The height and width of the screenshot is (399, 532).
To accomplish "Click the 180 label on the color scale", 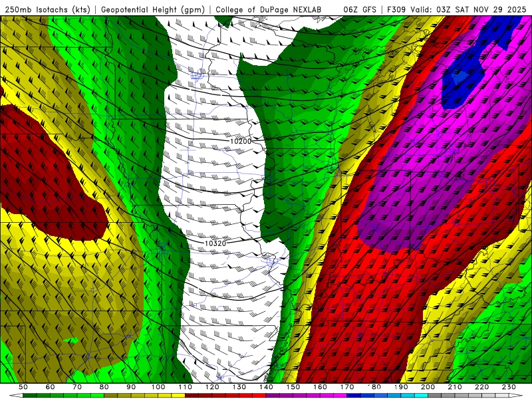I will point(374,387).
